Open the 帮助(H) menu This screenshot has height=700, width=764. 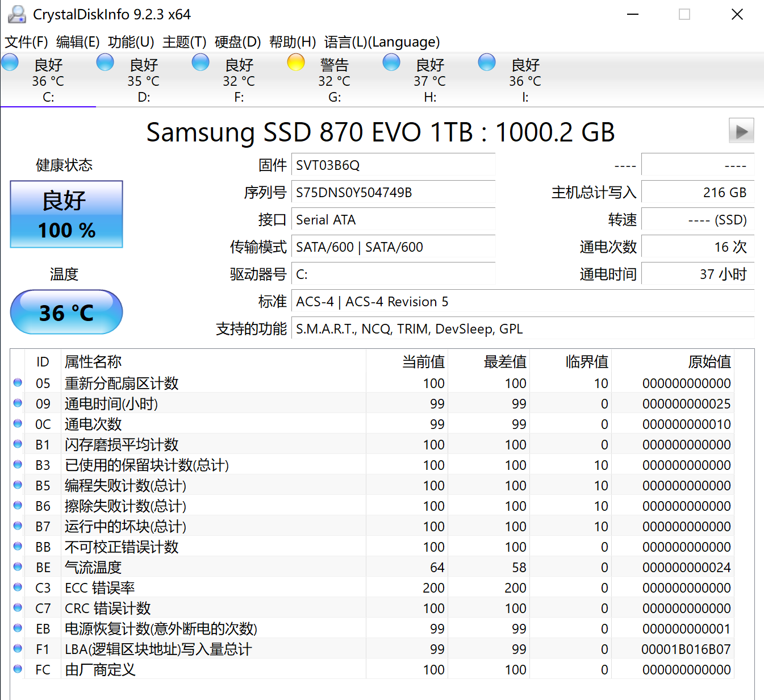[293, 42]
